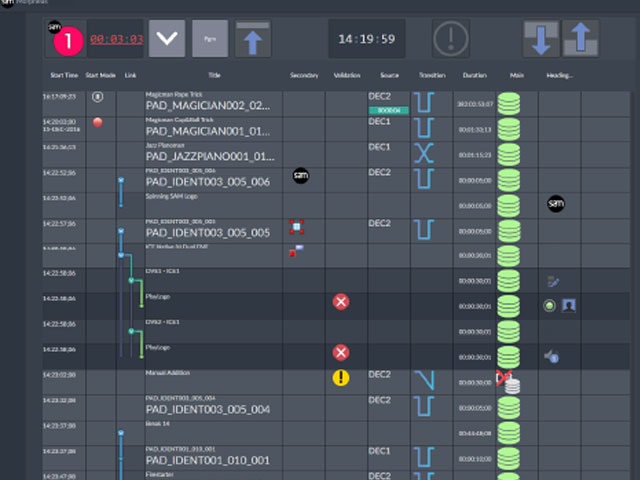The height and width of the screenshot is (480, 640).
Task: Click the first red X validation error icon
Action: point(341,301)
